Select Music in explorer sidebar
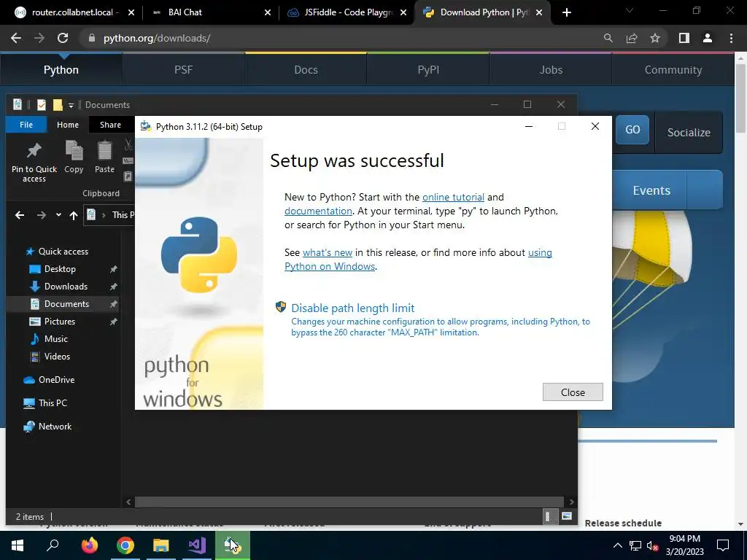This screenshot has height=560, width=747. [55, 339]
